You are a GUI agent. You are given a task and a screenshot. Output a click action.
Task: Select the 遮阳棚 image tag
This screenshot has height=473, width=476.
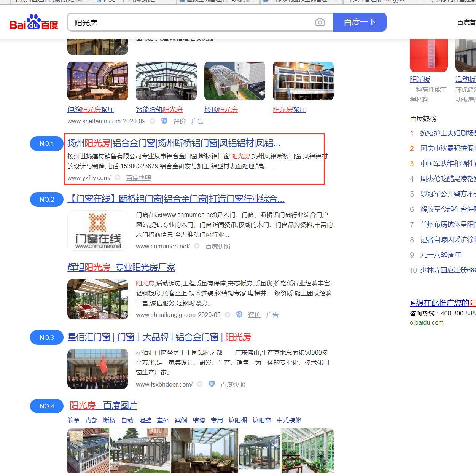point(238,420)
